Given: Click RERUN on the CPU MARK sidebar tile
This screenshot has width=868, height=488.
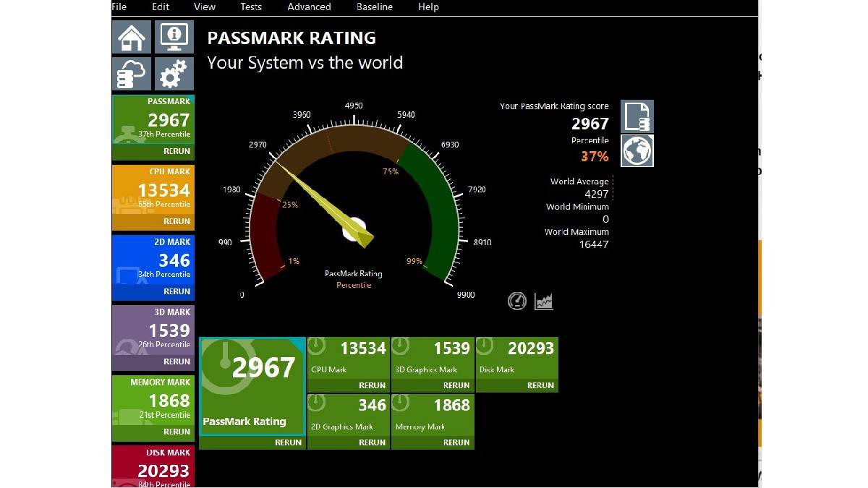Looking at the screenshot, I should pyautogui.click(x=176, y=221).
